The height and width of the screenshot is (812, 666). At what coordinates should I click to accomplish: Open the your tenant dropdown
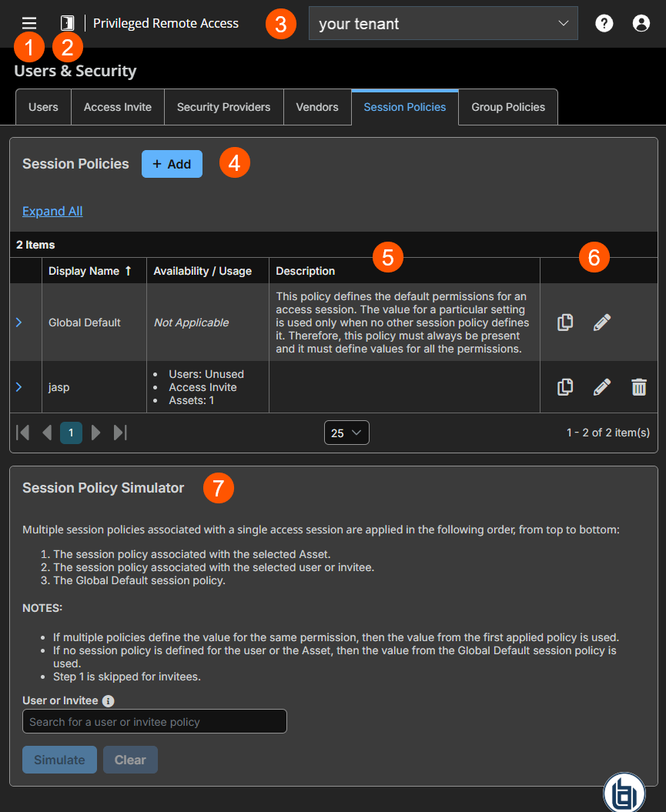pos(443,23)
